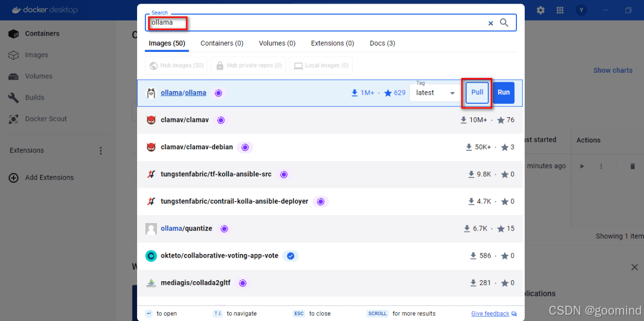The width and height of the screenshot is (644, 321).
Task: Click the badge beside mediagis/collada2gltf
Action: (243, 283)
